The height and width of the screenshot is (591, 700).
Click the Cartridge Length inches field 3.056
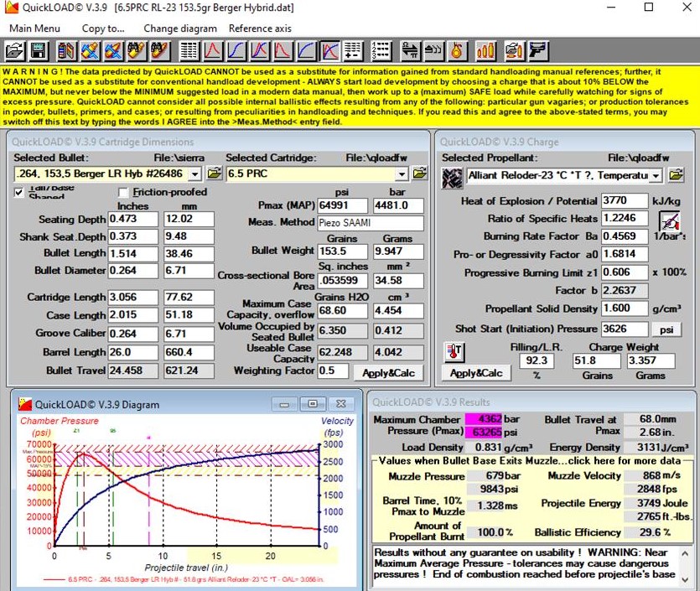tap(133, 298)
